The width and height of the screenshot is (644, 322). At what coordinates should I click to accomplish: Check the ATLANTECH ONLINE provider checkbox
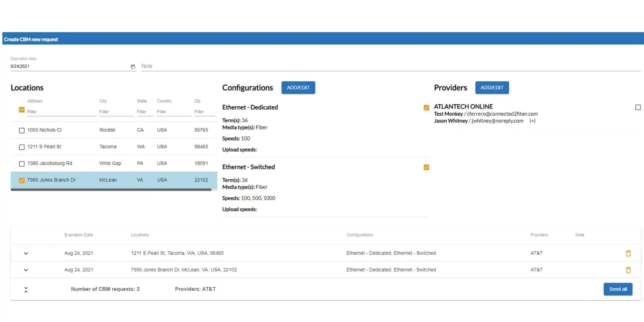coord(638,107)
